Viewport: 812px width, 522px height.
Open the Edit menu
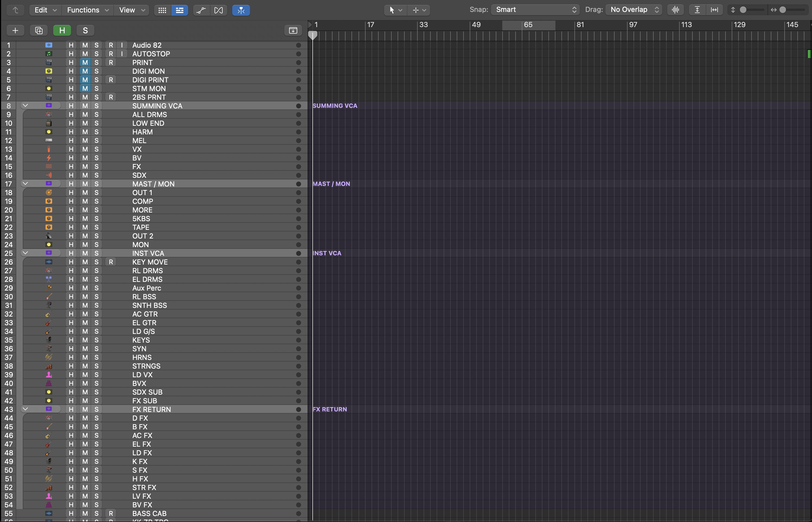46,10
